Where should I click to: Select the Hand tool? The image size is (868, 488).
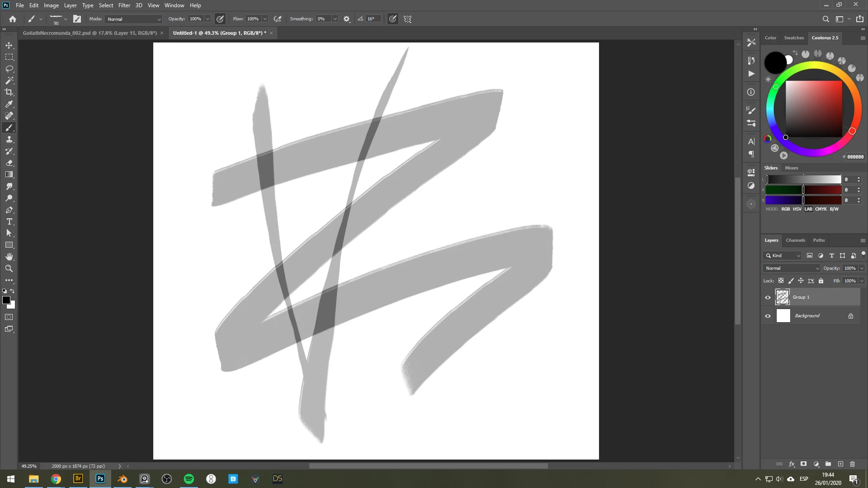click(x=9, y=257)
